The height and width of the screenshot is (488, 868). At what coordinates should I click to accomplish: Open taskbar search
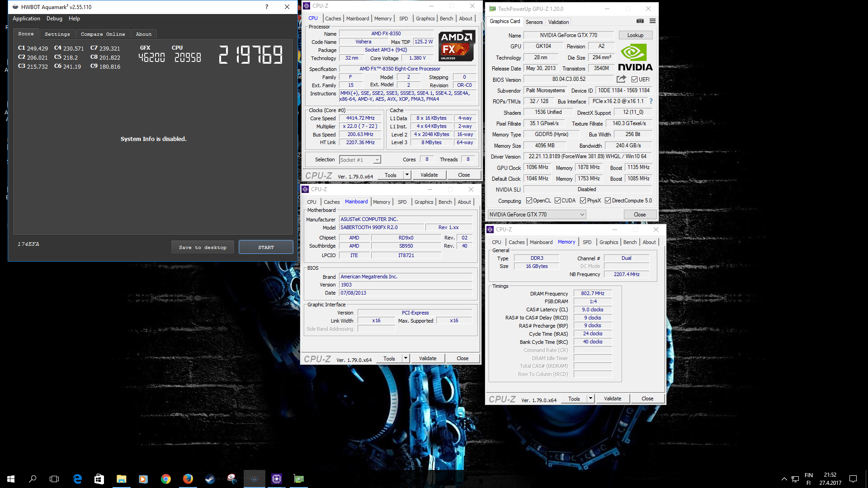click(33, 479)
